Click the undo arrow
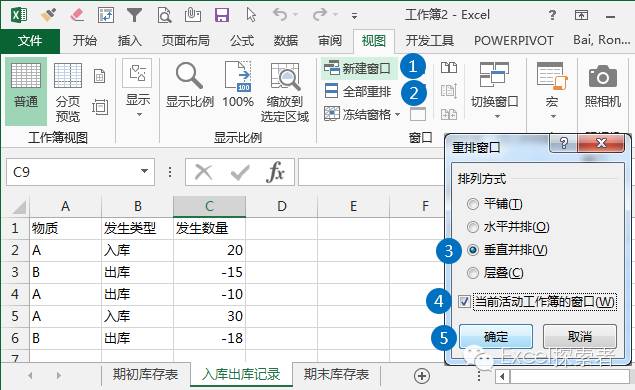 tap(280, 15)
